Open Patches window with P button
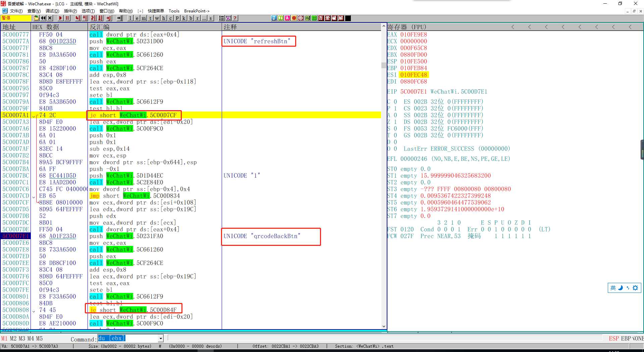This screenshot has height=352, width=644. tap(177, 18)
